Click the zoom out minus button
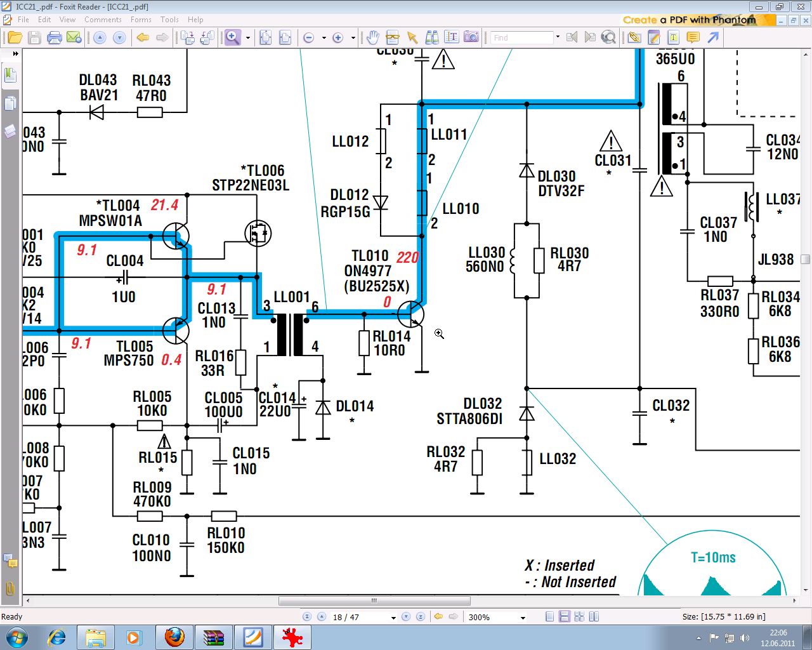This screenshot has height=650, width=812. [x=309, y=37]
